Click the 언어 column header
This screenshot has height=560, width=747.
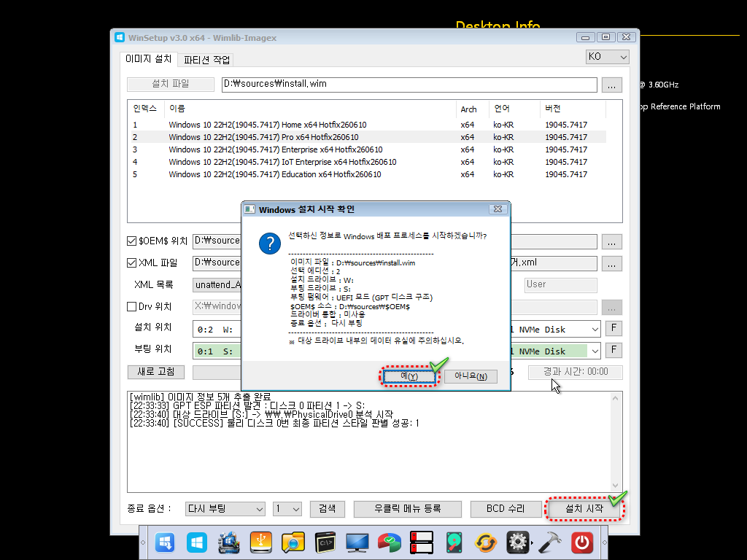click(x=515, y=109)
